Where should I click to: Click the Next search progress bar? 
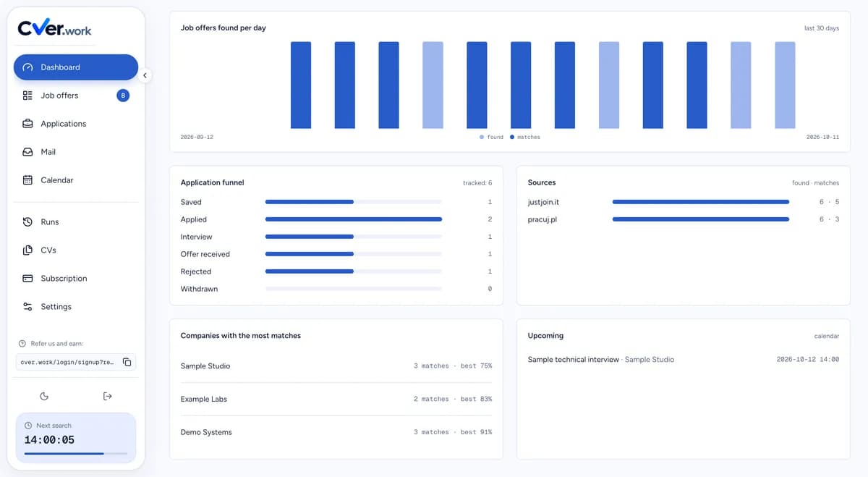coord(76,454)
